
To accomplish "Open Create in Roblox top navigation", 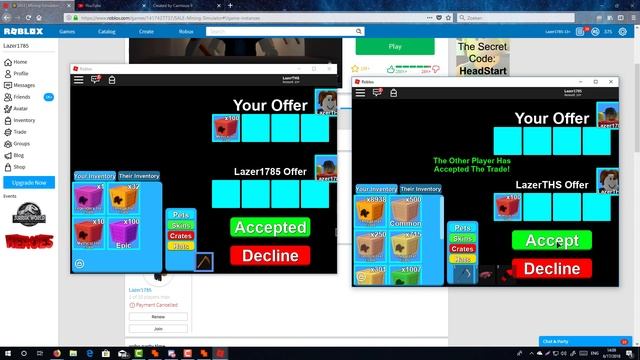I will (146, 31).
